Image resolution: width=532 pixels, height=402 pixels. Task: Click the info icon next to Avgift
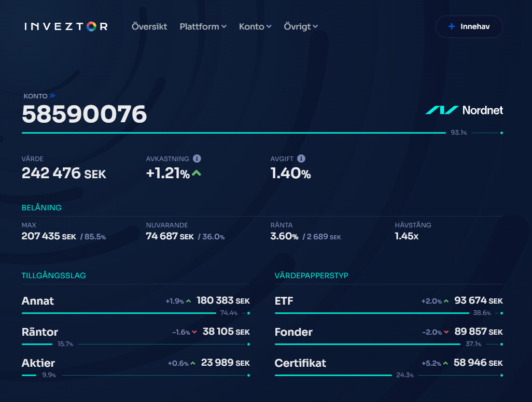(301, 159)
